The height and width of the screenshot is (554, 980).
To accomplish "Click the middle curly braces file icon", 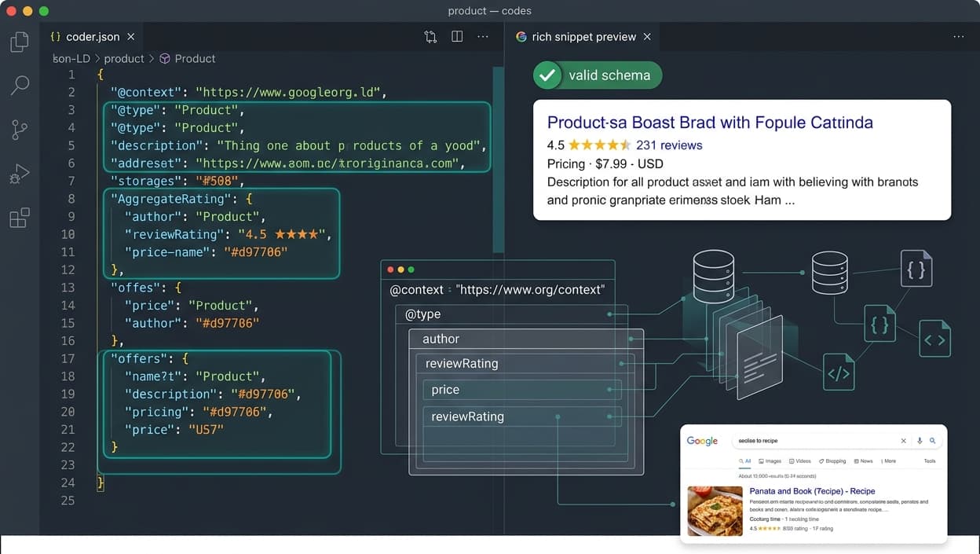I will (x=879, y=322).
